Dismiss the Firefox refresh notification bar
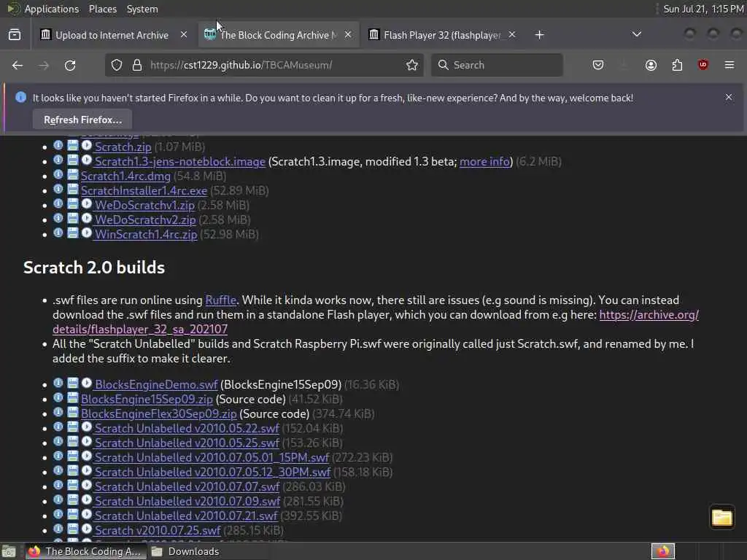Image resolution: width=747 pixels, height=560 pixels. pos(729,97)
